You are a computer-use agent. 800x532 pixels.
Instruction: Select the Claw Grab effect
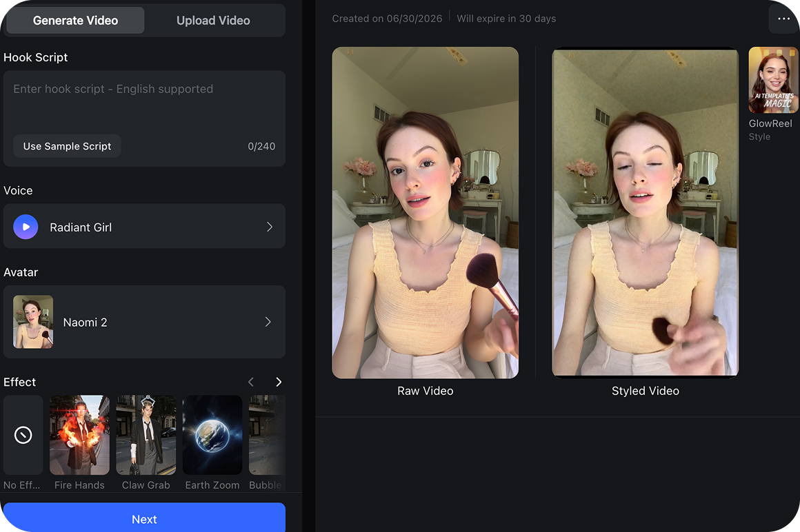point(146,436)
